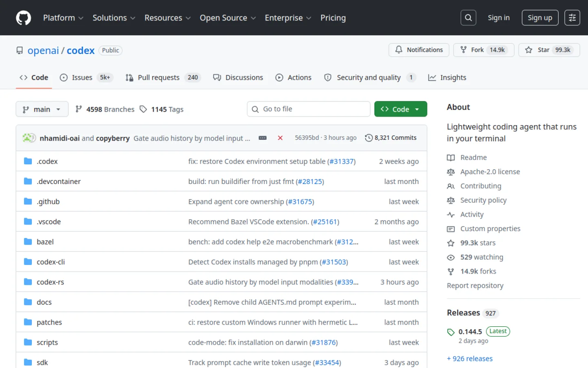Click the nhamidi-oai avatar image
588x368 pixels.
tap(27, 138)
